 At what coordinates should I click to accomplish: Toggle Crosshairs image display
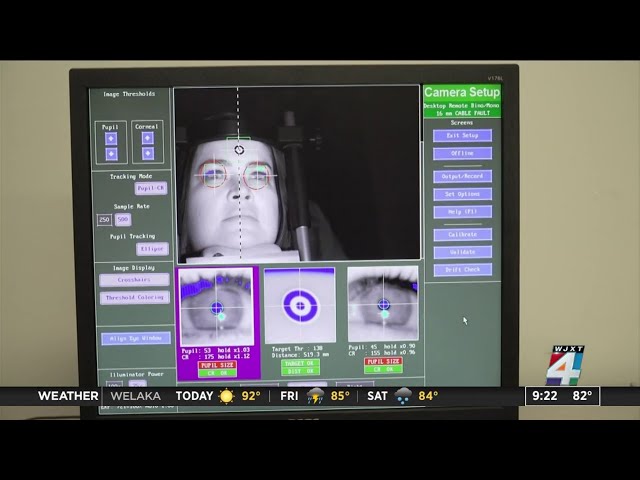click(134, 280)
